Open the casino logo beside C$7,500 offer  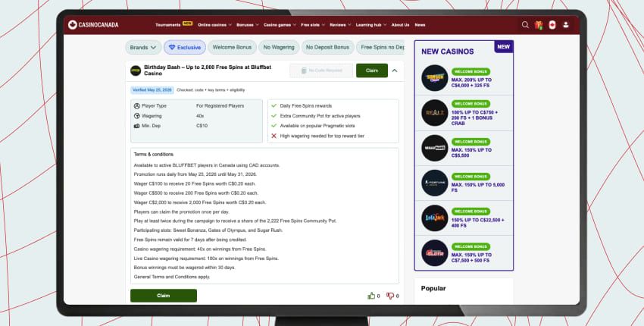pos(435,252)
